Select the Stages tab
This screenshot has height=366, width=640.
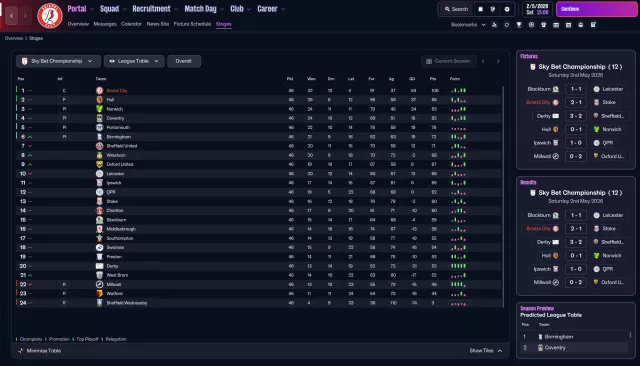(x=223, y=24)
